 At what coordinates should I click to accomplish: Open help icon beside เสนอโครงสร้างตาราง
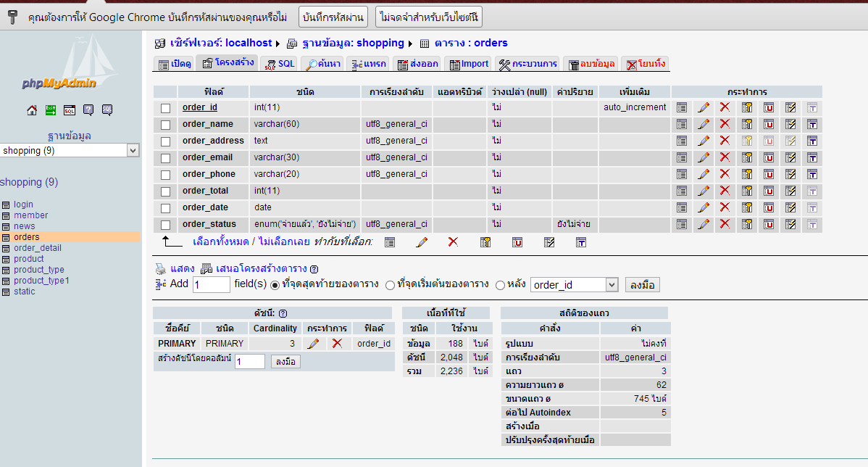(x=314, y=269)
